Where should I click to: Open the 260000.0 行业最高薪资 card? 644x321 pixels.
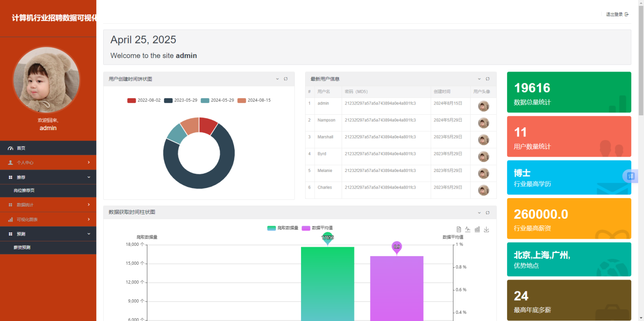click(x=569, y=218)
